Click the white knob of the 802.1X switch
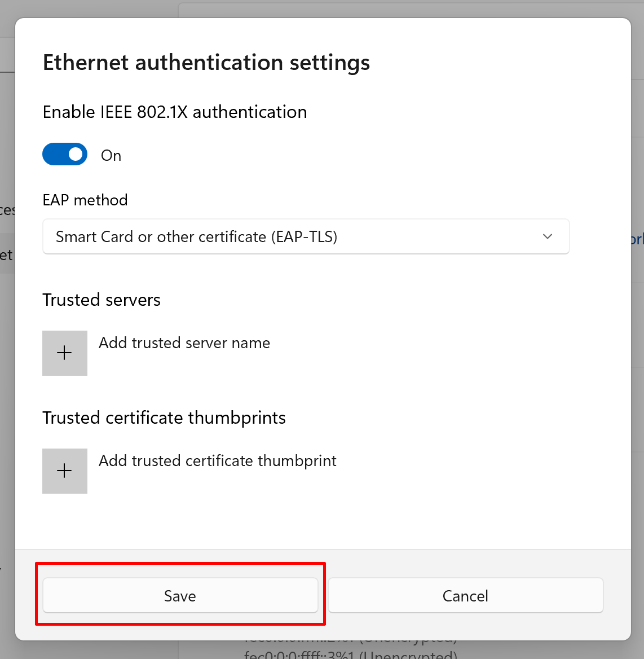This screenshot has height=659, width=644. point(75,154)
